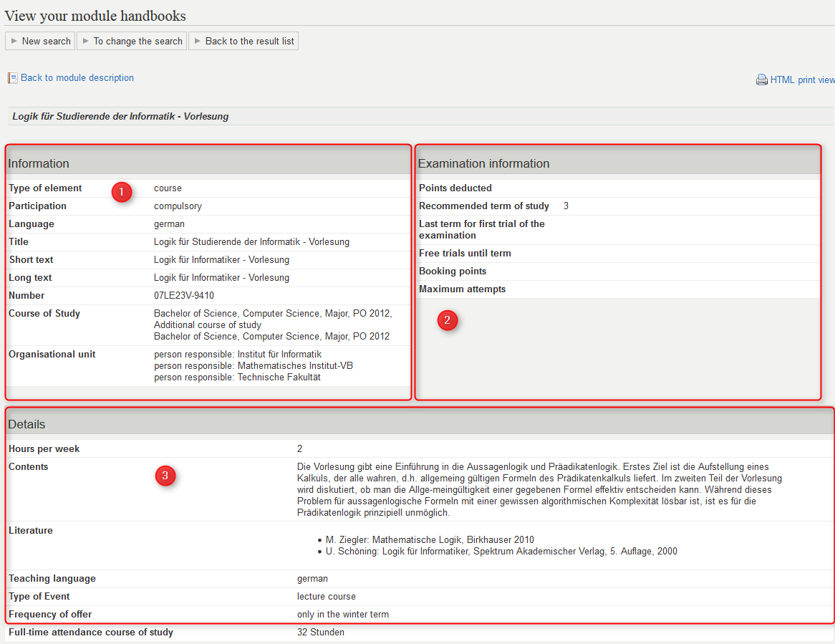
Task: Click the 'Course of Study' label
Action: click(44, 314)
